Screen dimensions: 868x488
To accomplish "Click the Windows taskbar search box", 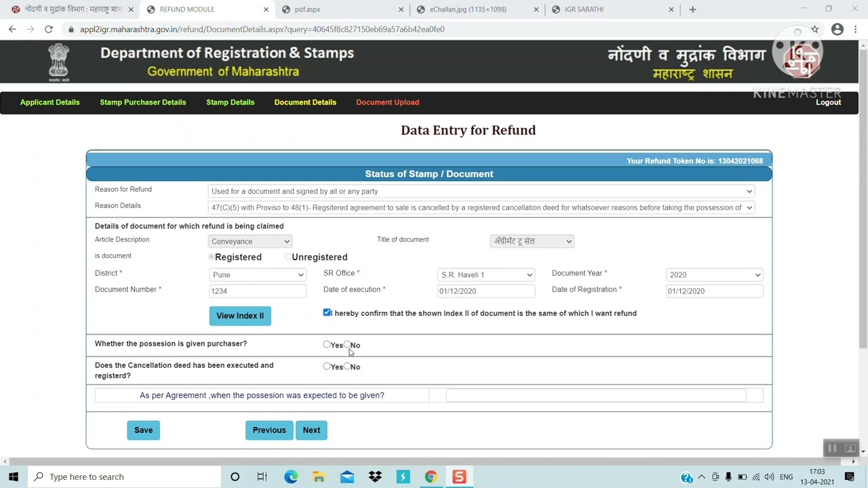I will (124, 476).
